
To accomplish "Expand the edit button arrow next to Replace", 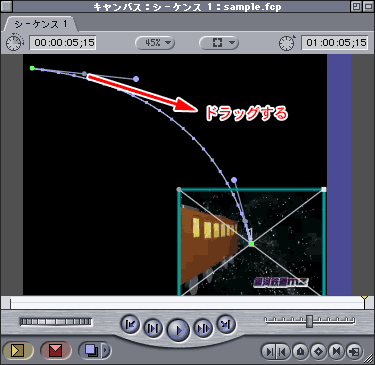I will [x=106, y=350].
